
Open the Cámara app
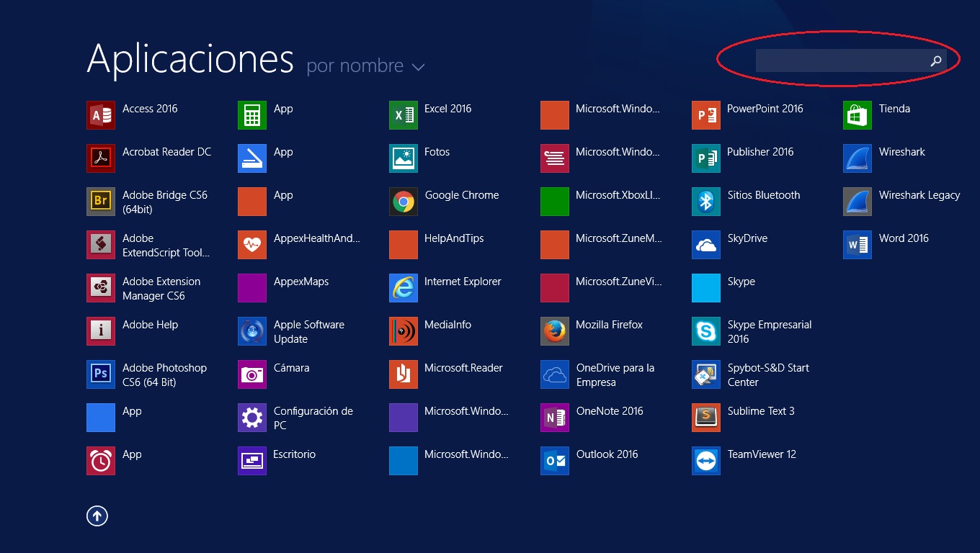pos(252,374)
